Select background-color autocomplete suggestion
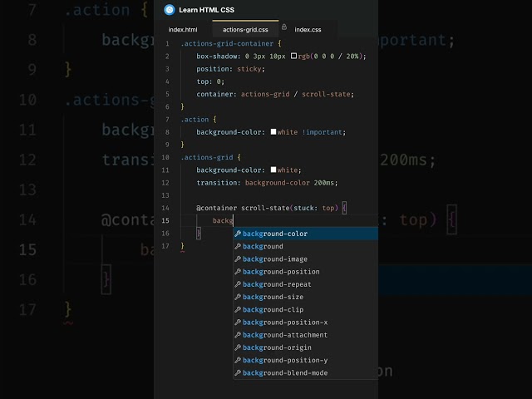Viewport: 532px width, 399px height. pyautogui.click(x=306, y=234)
